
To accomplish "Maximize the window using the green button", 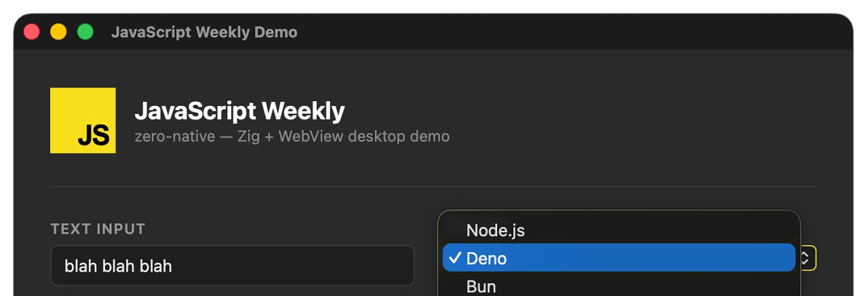I will click(85, 32).
